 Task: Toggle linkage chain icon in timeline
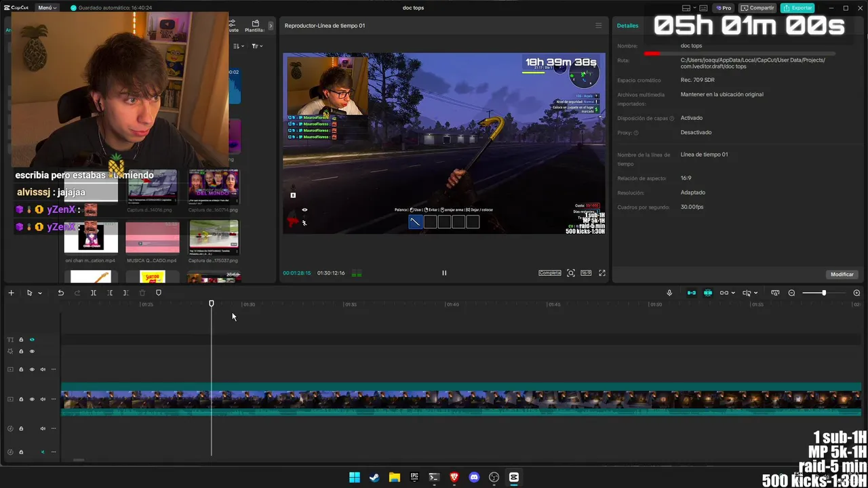pyautogui.click(x=724, y=293)
